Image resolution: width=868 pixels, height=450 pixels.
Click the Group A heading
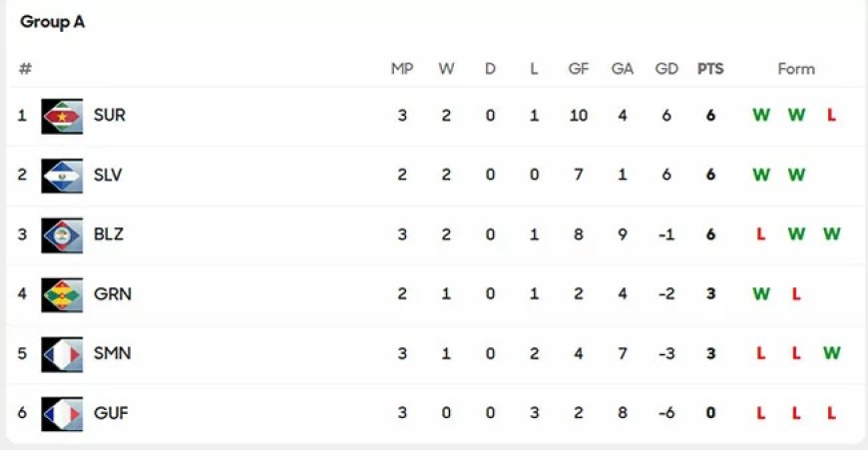pos(53,22)
